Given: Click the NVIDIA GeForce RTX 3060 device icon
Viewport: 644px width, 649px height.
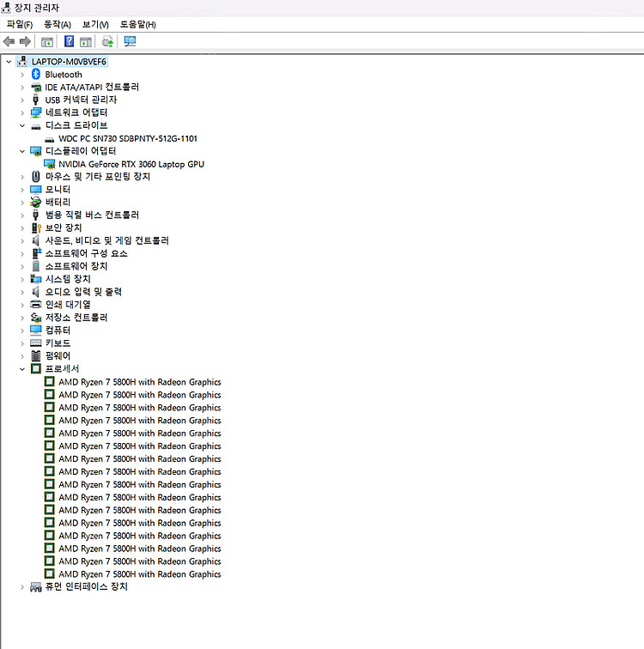Looking at the screenshot, I should click(49, 164).
